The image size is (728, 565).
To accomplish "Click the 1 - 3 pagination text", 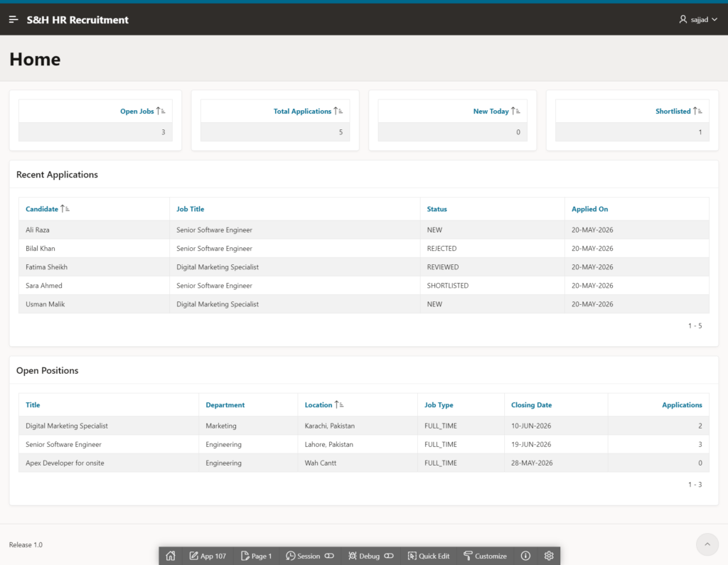I will tap(695, 484).
